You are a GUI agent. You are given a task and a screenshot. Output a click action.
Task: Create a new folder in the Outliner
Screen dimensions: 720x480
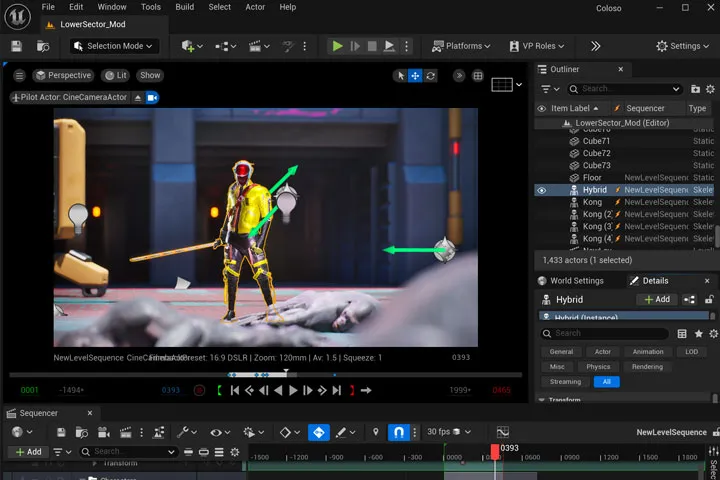pyautogui.click(x=695, y=89)
